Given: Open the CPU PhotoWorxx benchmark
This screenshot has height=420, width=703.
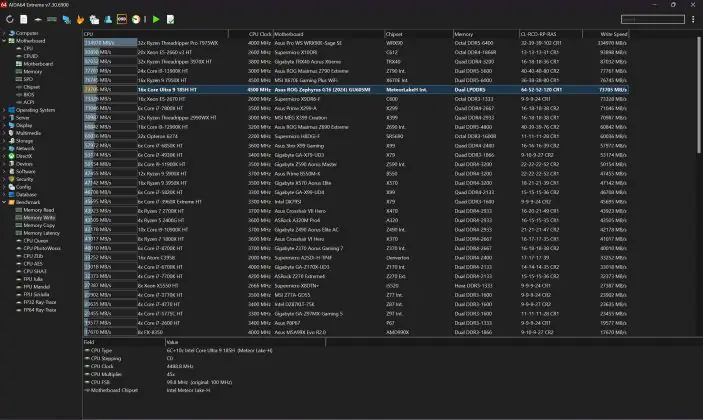Looking at the screenshot, I should point(42,248).
